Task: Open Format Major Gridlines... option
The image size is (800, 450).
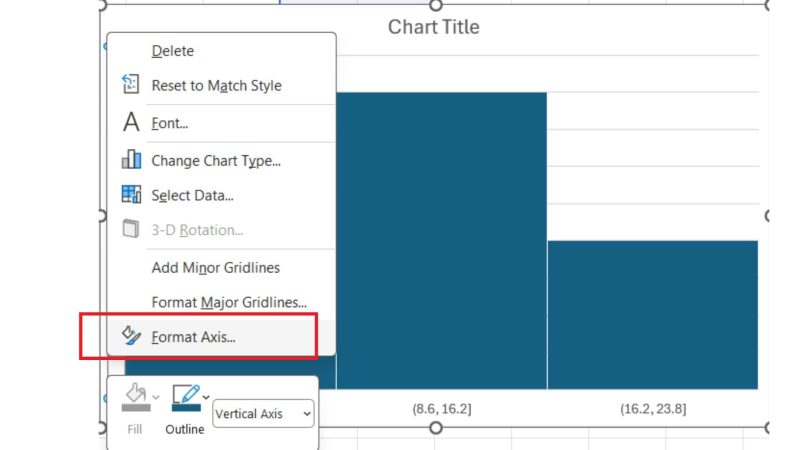Action: (x=221, y=302)
